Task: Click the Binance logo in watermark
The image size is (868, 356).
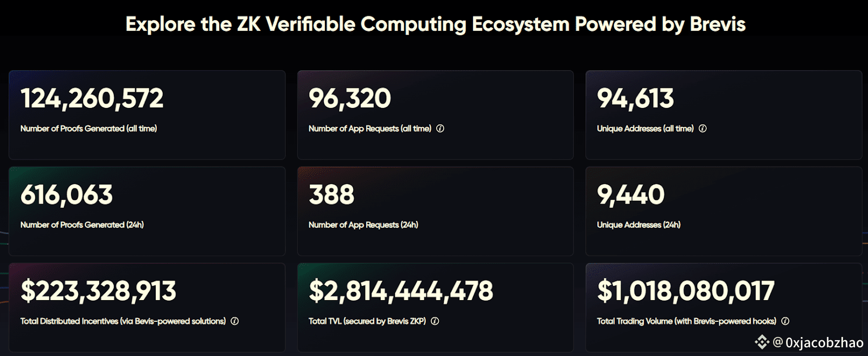Action: pos(762,342)
